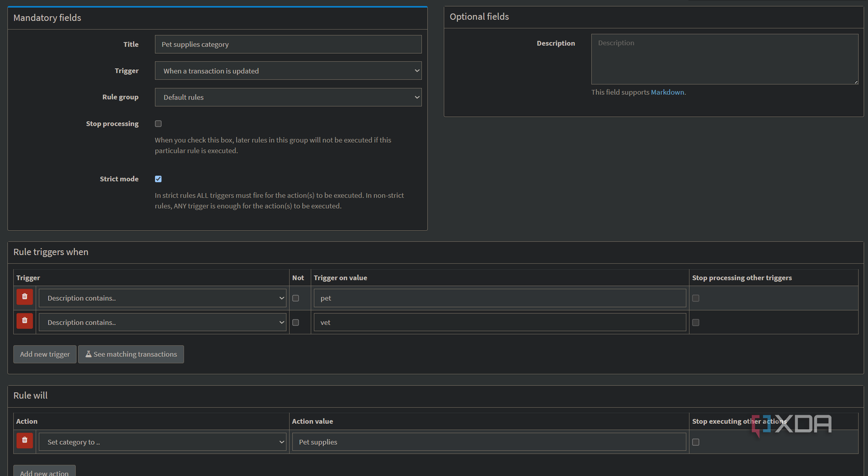Click the Action value field with Pet supplies
Screen dimensions: 868x476
point(489,442)
